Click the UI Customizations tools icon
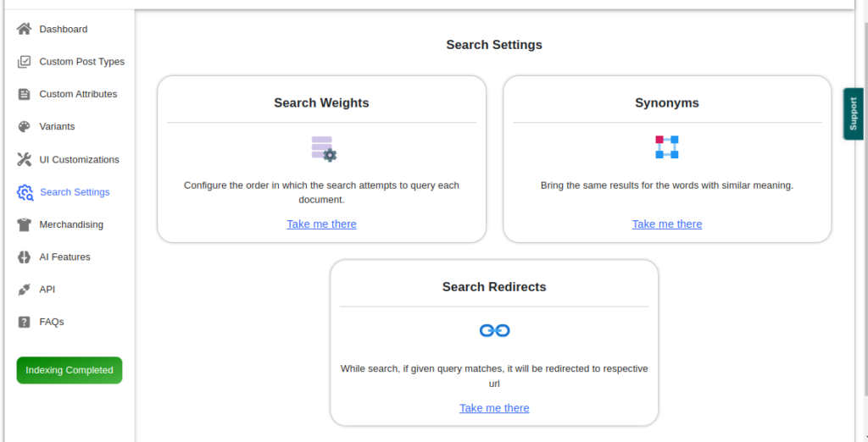Viewport: 868px width, 442px height. (24, 159)
